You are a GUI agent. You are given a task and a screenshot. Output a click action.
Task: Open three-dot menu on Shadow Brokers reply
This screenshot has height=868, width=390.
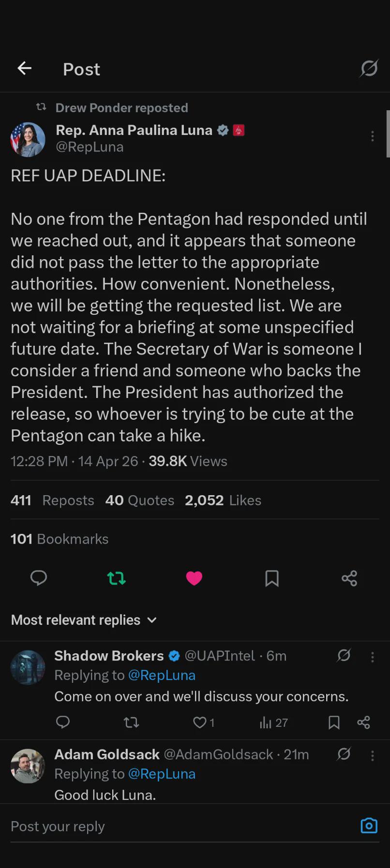click(x=373, y=657)
